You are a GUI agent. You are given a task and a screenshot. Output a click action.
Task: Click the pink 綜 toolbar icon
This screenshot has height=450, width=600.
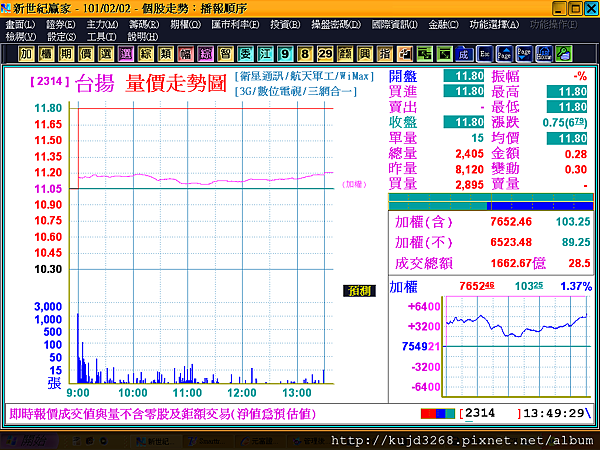click(205, 54)
